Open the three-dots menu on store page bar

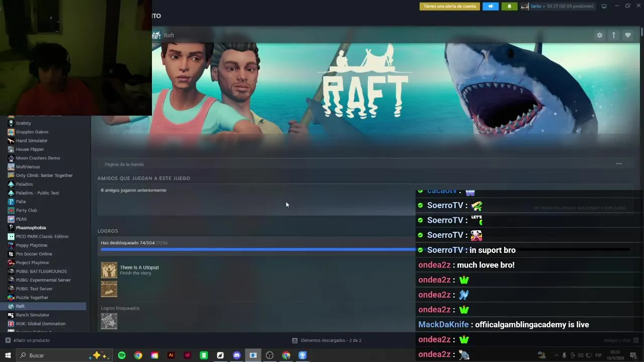click(619, 164)
